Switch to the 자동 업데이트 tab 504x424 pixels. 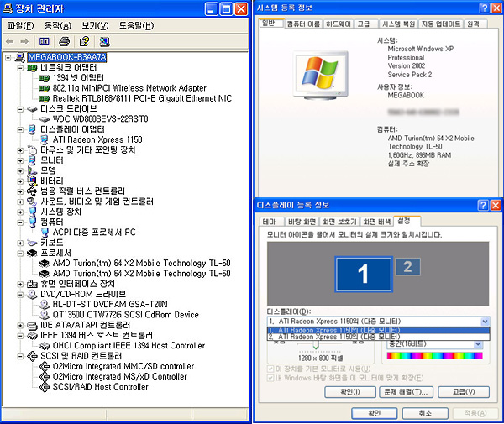[441, 24]
